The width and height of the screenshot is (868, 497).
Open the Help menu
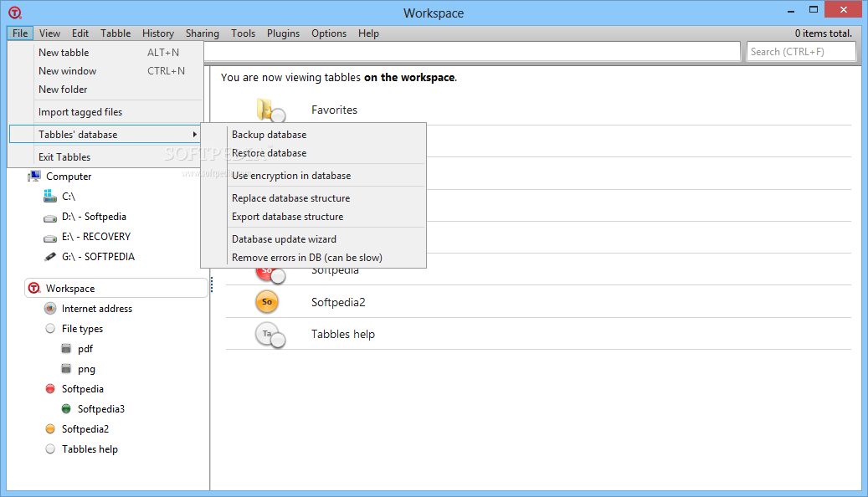coord(368,33)
